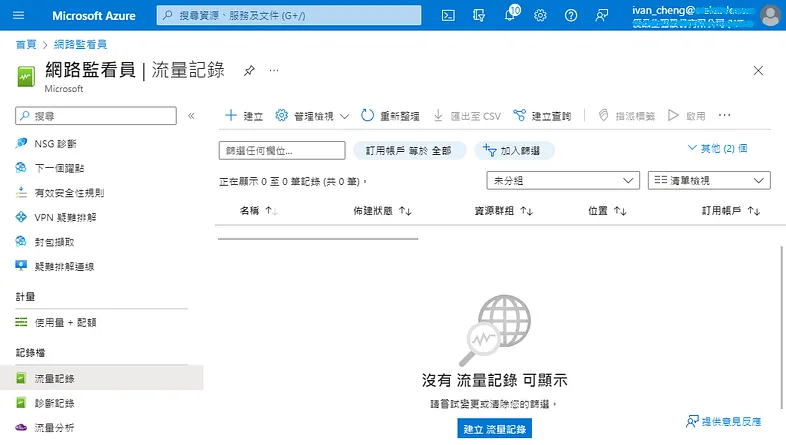This screenshot has height=445, width=786.
Task: Click the Microsoft Azure logo text
Action: coord(94,16)
